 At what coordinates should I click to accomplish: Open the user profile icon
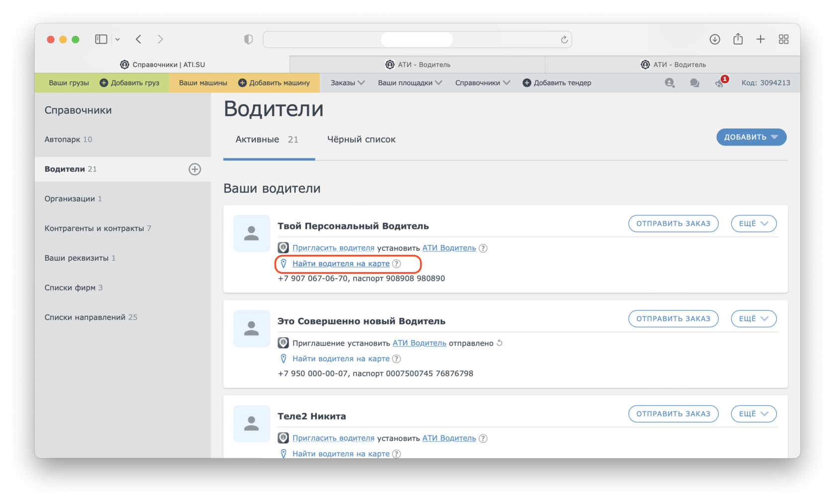pyautogui.click(x=669, y=83)
